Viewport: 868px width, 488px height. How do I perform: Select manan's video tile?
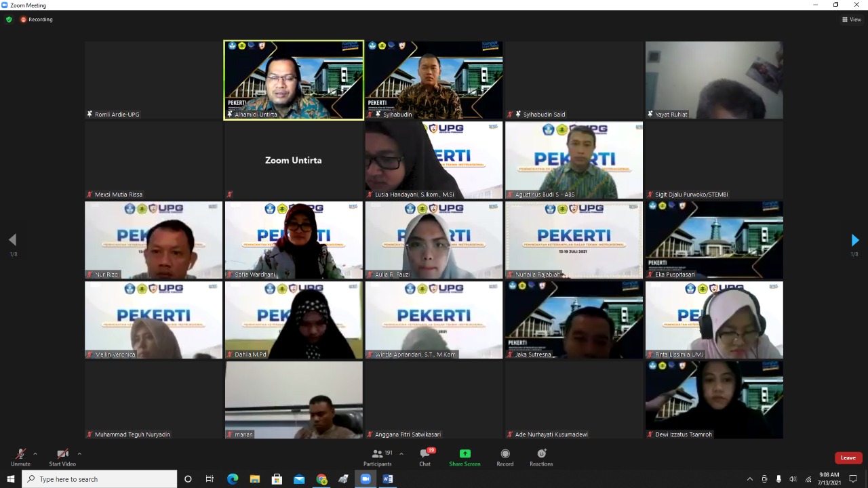(x=294, y=400)
